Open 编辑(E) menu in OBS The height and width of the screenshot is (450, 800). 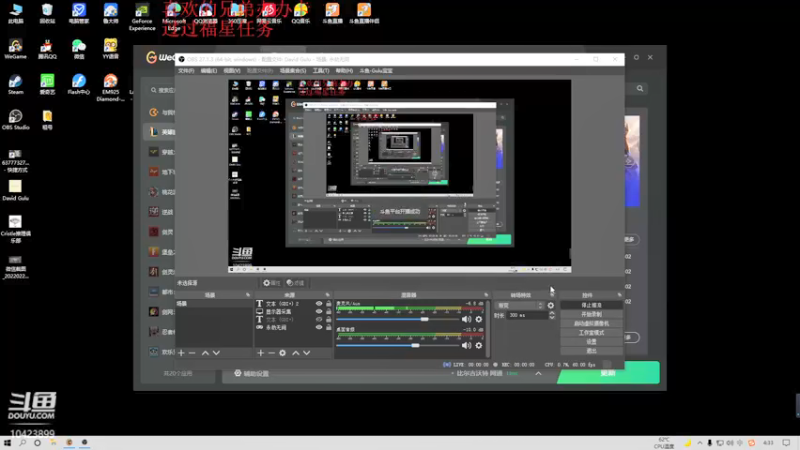point(208,70)
